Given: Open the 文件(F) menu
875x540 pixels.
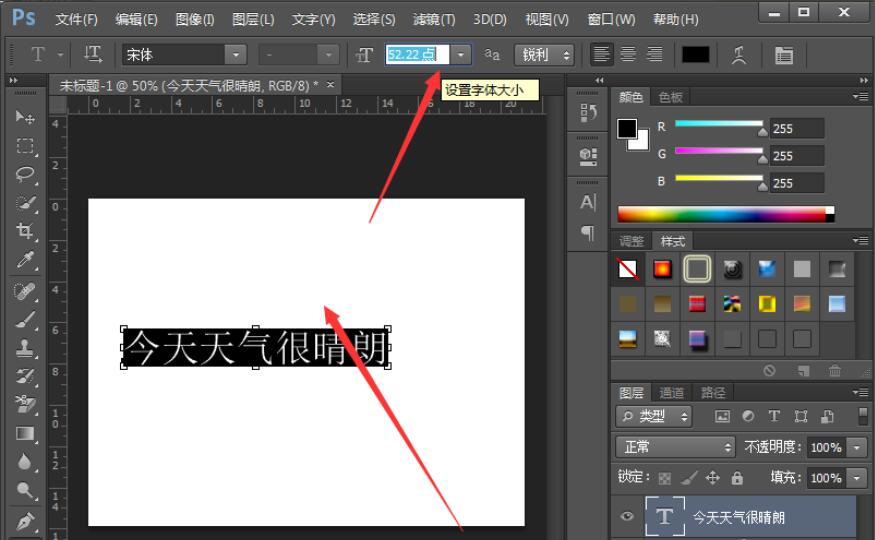Looking at the screenshot, I should click(x=76, y=20).
